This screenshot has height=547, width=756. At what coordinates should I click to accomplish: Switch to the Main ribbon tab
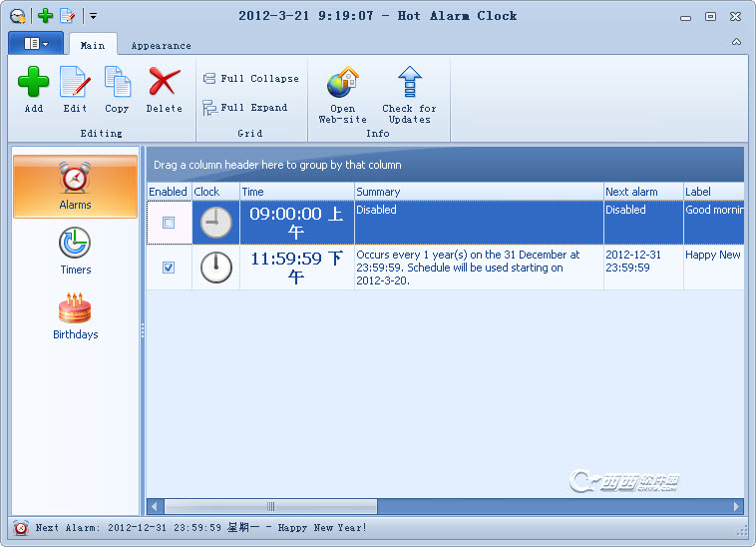[93, 45]
